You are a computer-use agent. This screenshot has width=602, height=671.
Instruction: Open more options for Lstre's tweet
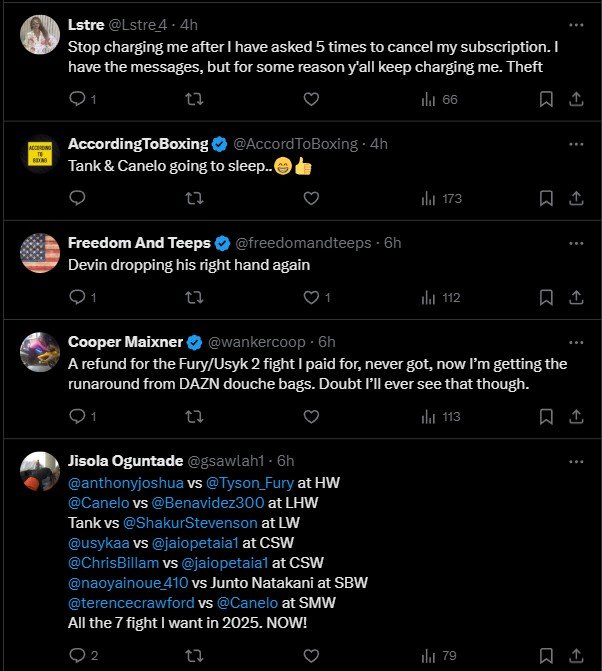(576, 24)
